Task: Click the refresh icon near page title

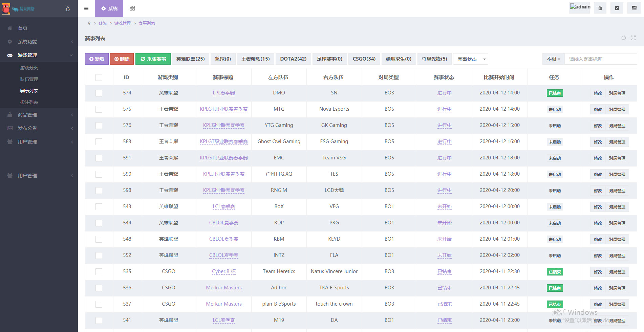Action: pyautogui.click(x=623, y=38)
